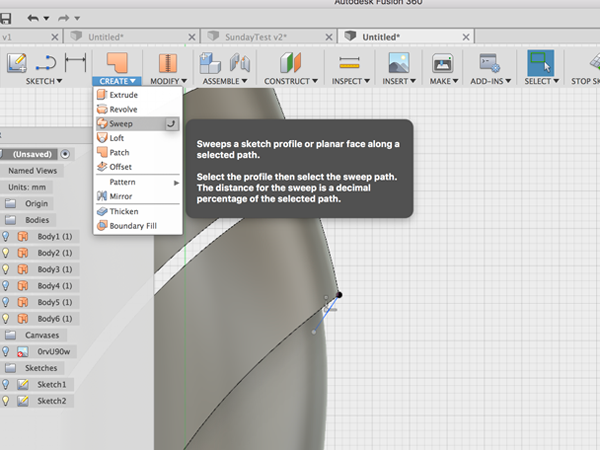This screenshot has width=600, height=450.
Task: Toggle visibility bulb of Sketch1
Action: click(6, 385)
